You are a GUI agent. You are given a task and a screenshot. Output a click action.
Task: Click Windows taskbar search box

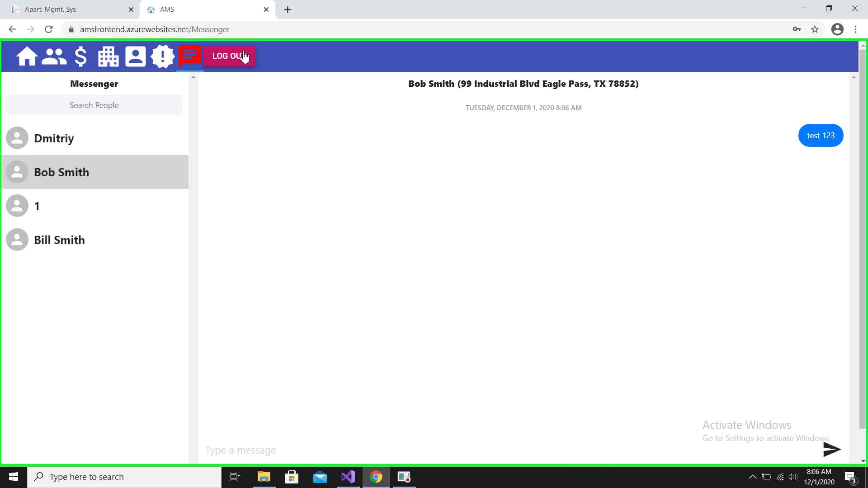pyautogui.click(x=124, y=477)
